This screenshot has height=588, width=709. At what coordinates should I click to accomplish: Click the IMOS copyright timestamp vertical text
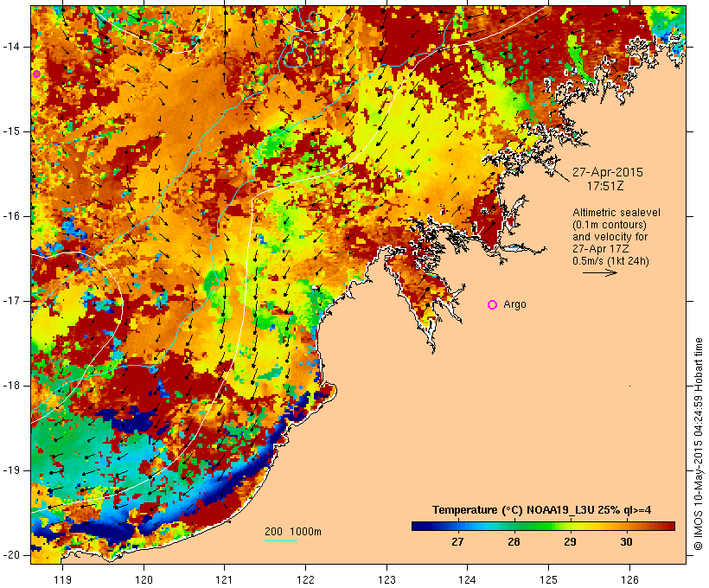(x=698, y=444)
